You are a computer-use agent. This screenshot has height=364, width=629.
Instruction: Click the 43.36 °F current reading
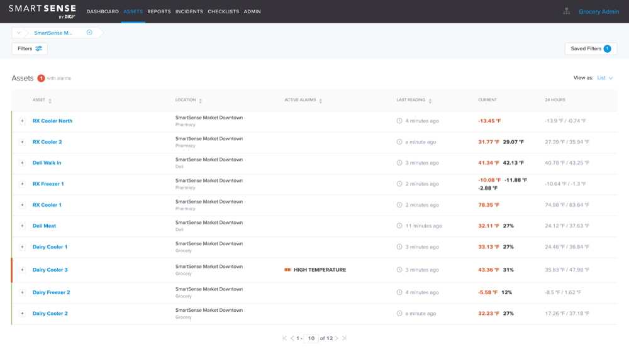coord(489,270)
